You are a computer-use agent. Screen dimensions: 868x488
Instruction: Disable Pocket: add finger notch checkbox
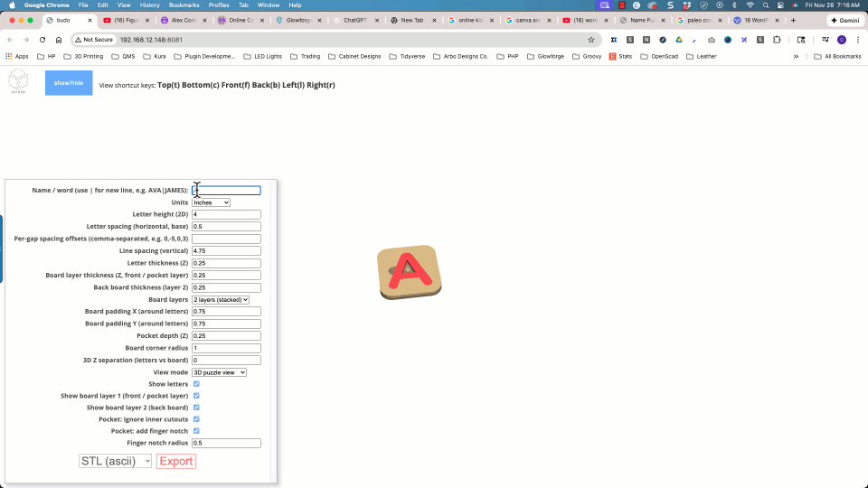(196, 431)
